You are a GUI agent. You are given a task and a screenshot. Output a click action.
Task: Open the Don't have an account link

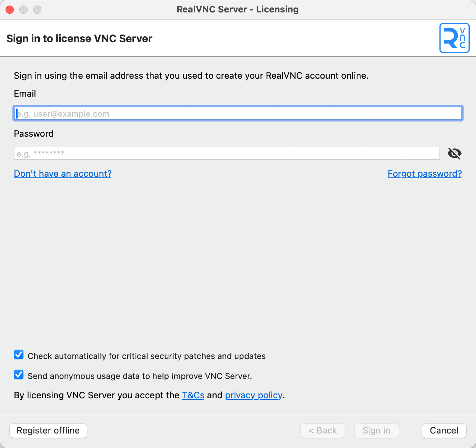pyautogui.click(x=62, y=174)
